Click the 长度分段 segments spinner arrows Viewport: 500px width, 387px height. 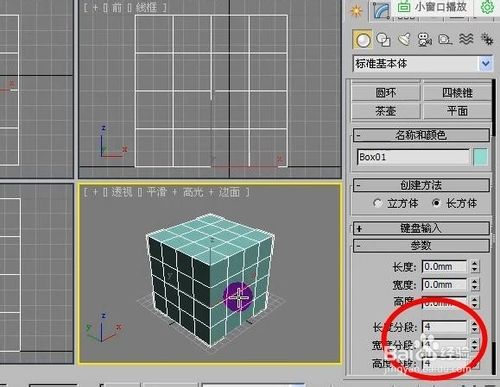coord(475,327)
